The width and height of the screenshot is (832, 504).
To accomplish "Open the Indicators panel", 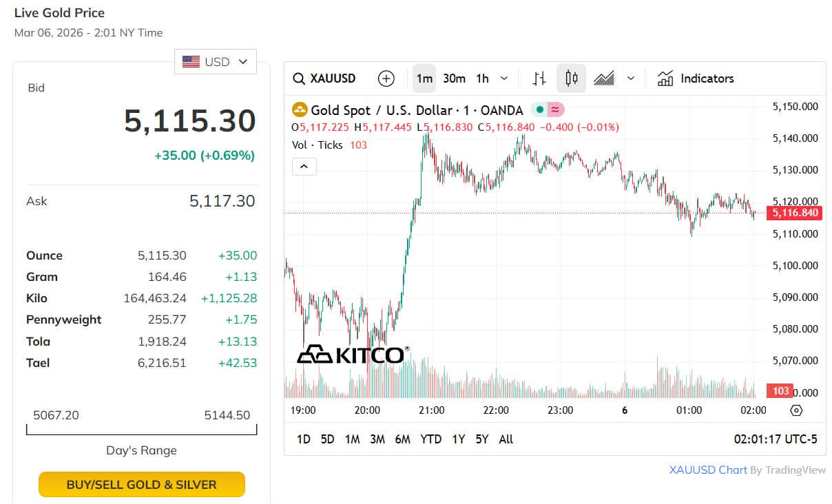I will click(x=696, y=78).
